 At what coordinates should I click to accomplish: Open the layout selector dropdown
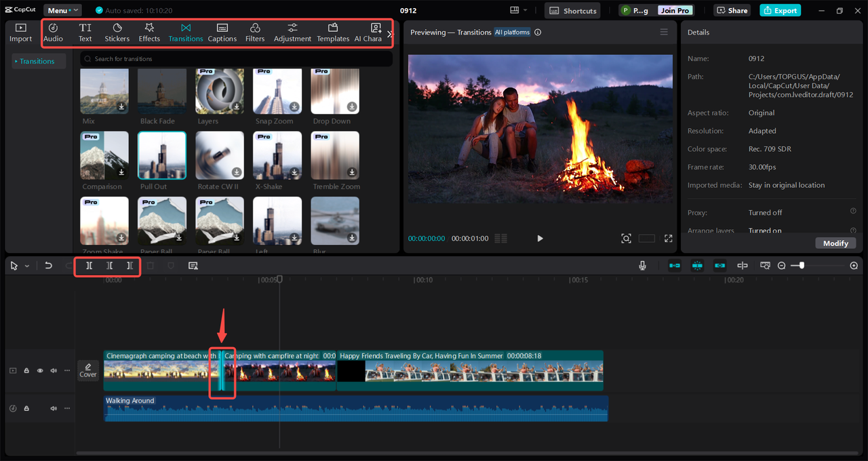(x=519, y=10)
